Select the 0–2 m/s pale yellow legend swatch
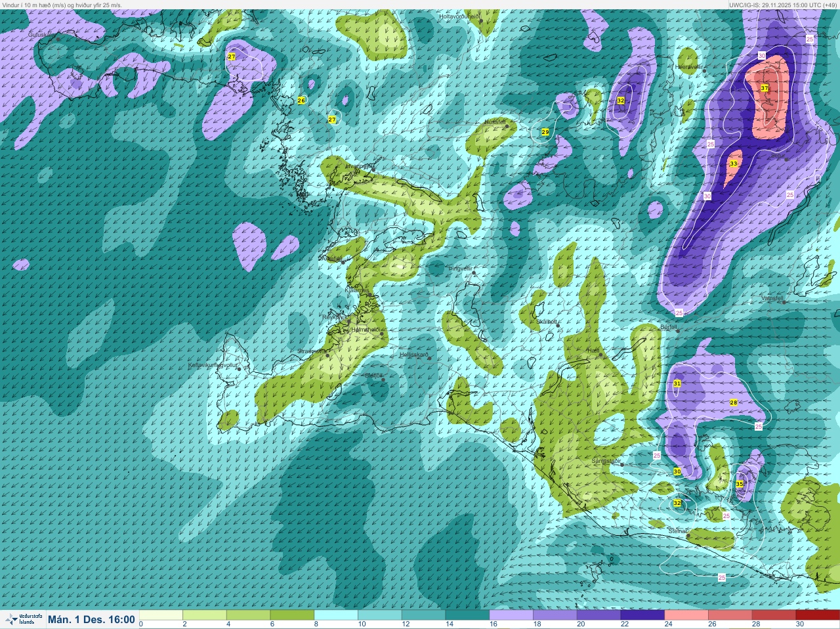The image size is (840, 629). pos(161,615)
